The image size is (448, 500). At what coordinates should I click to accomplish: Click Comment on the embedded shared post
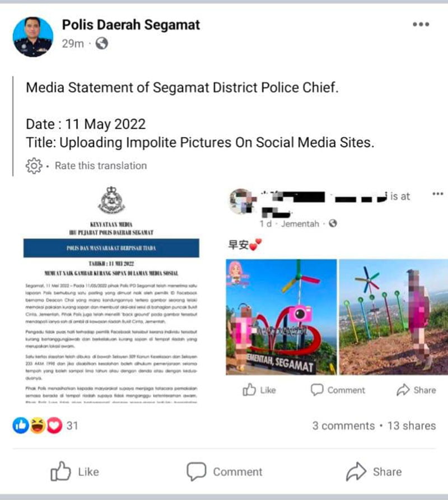point(338,390)
